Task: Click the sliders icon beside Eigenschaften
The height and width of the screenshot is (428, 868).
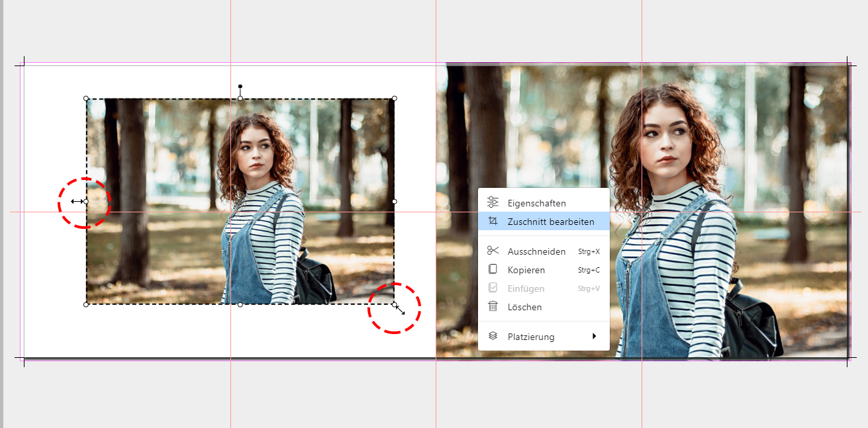Action: 493,202
